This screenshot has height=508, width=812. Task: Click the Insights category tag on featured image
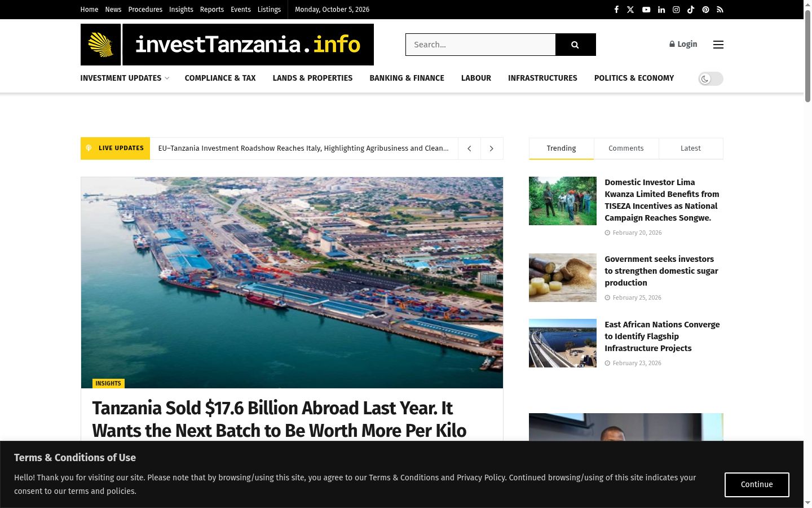click(108, 383)
